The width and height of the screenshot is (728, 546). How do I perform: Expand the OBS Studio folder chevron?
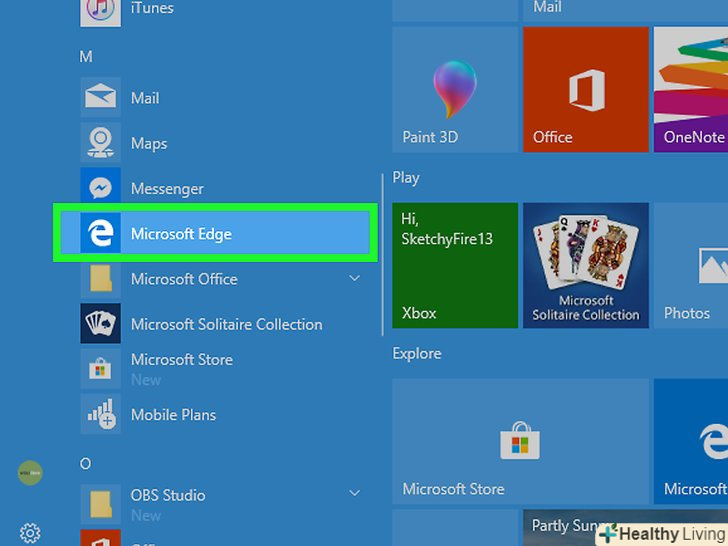coord(355,493)
